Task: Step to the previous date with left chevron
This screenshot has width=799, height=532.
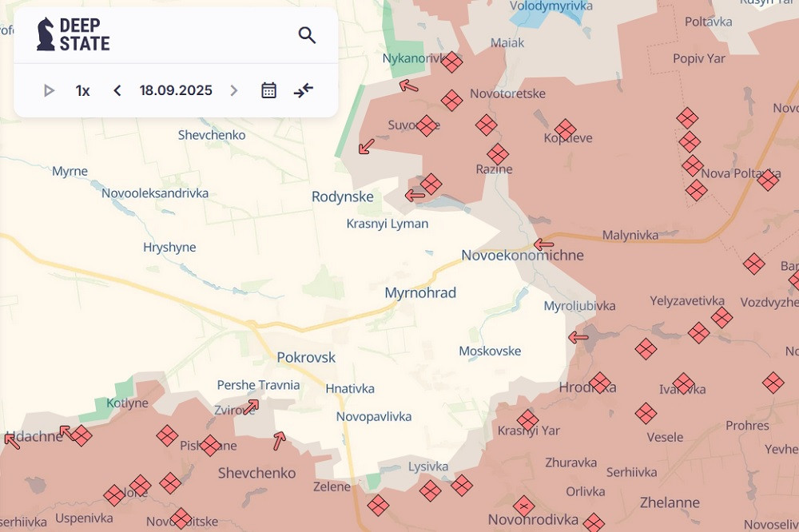Action: pos(117,90)
